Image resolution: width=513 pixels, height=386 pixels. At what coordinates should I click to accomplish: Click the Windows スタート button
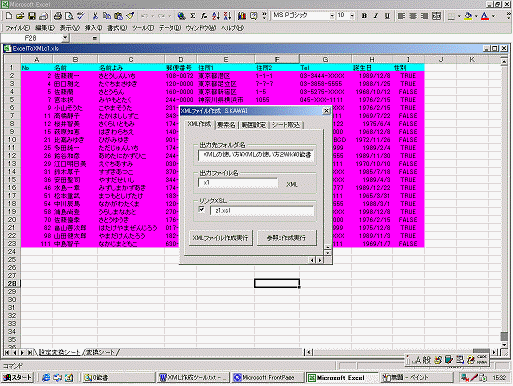click(18, 377)
